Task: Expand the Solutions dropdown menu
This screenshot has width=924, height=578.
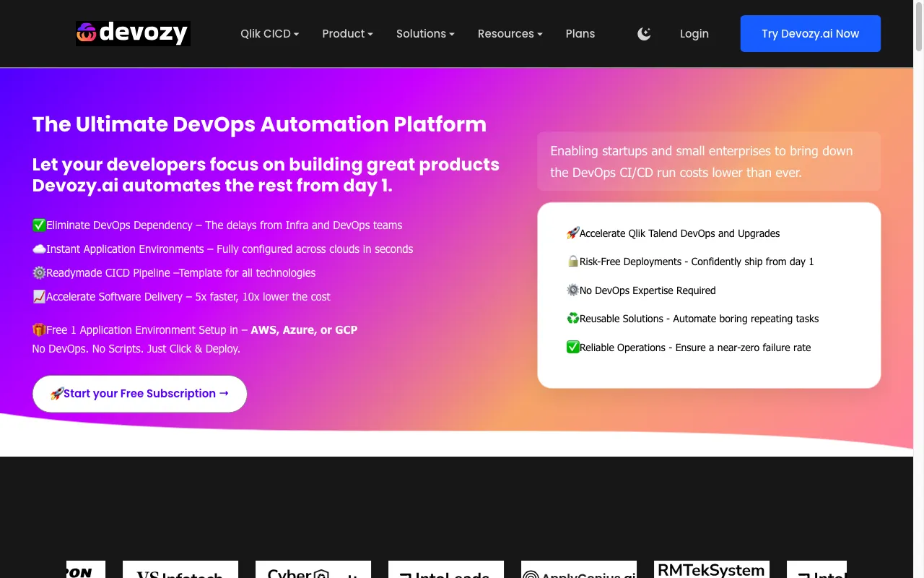Action: tap(425, 33)
